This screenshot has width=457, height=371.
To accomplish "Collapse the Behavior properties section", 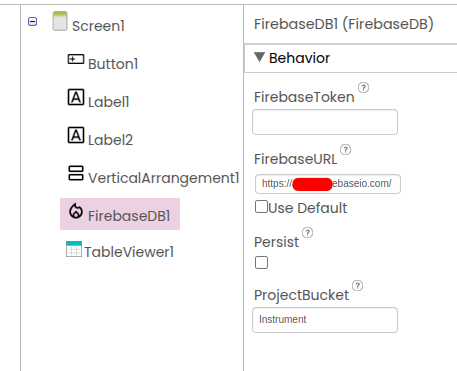I will pos(259,57).
